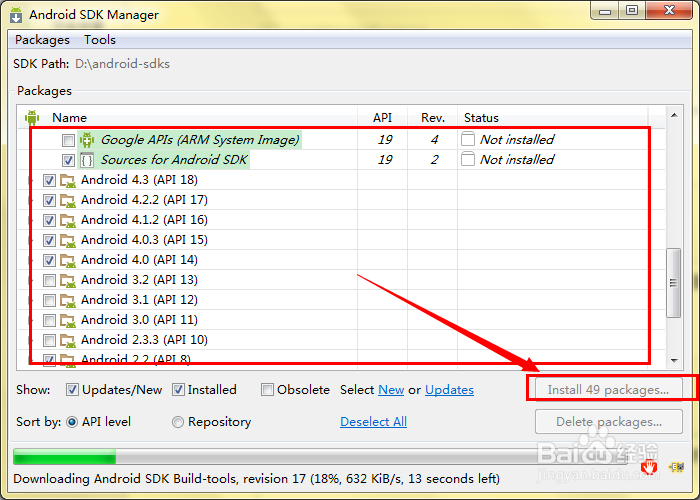The width and height of the screenshot is (700, 500).
Task: Uncheck the Sources for Android SDK checkbox
Action: click(x=68, y=160)
